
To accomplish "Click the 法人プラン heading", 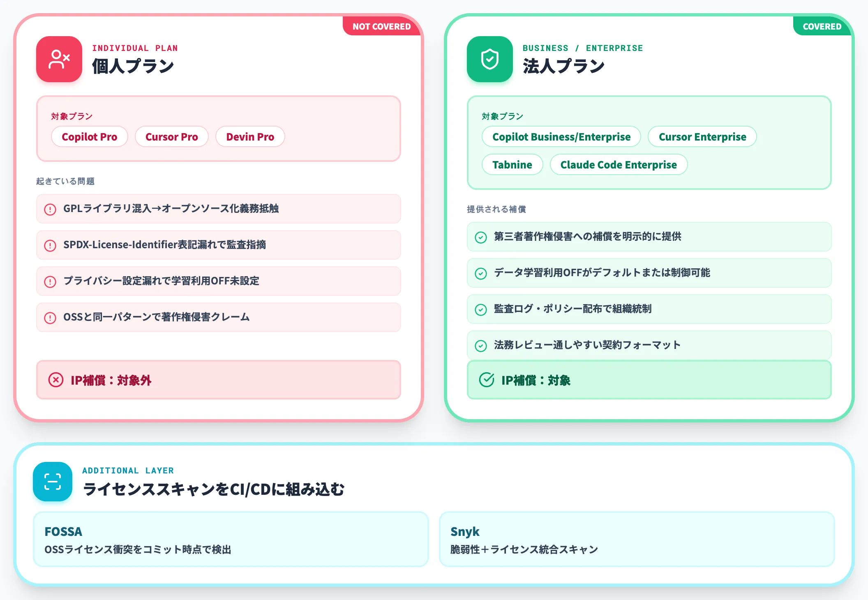I will 564,66.
